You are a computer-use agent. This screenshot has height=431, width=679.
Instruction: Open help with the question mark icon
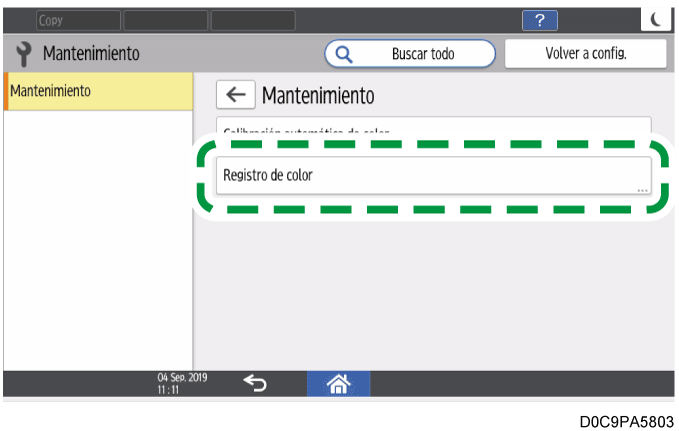(540, 21)
